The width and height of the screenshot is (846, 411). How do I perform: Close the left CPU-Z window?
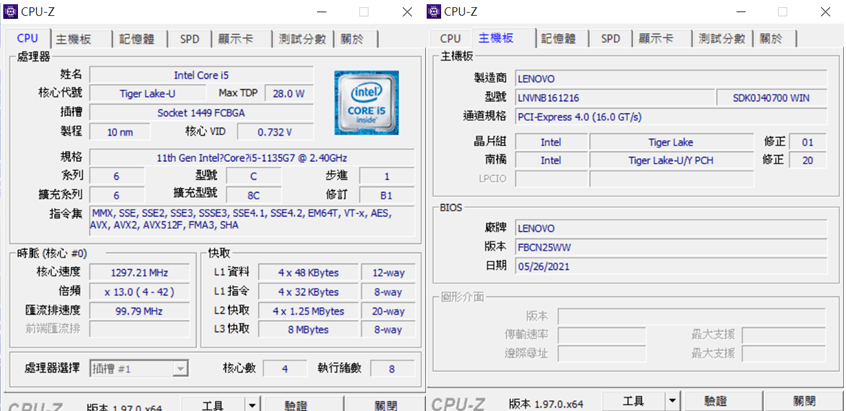click(407, 12)
